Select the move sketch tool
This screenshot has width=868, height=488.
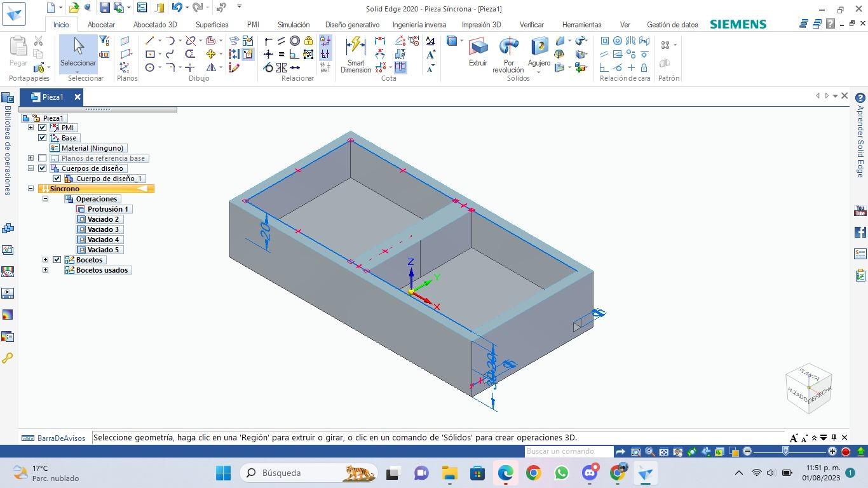click(210, 54)
